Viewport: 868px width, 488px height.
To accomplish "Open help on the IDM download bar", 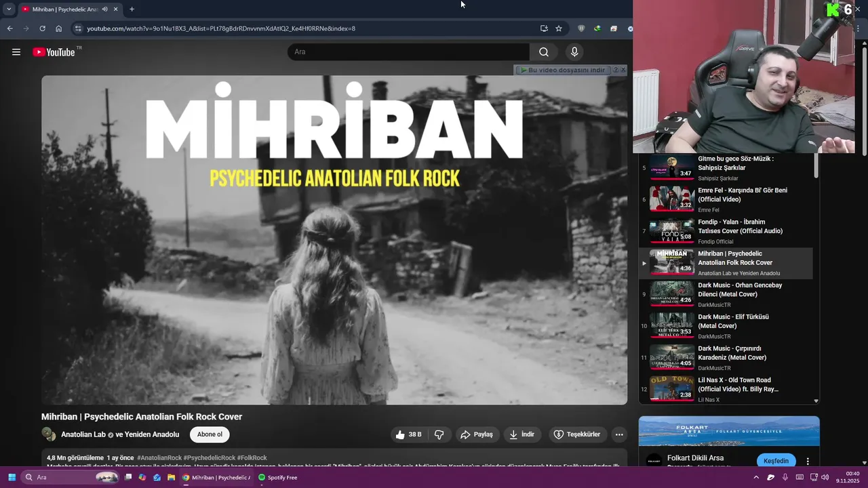I will point(616,70).
